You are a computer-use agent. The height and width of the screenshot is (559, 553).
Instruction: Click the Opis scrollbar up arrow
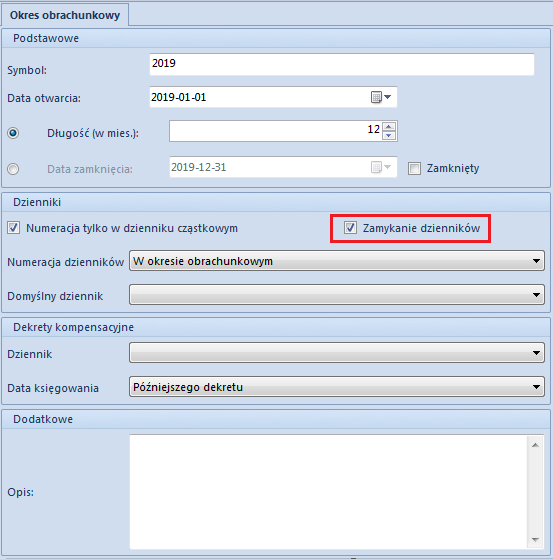pos(535,445)
